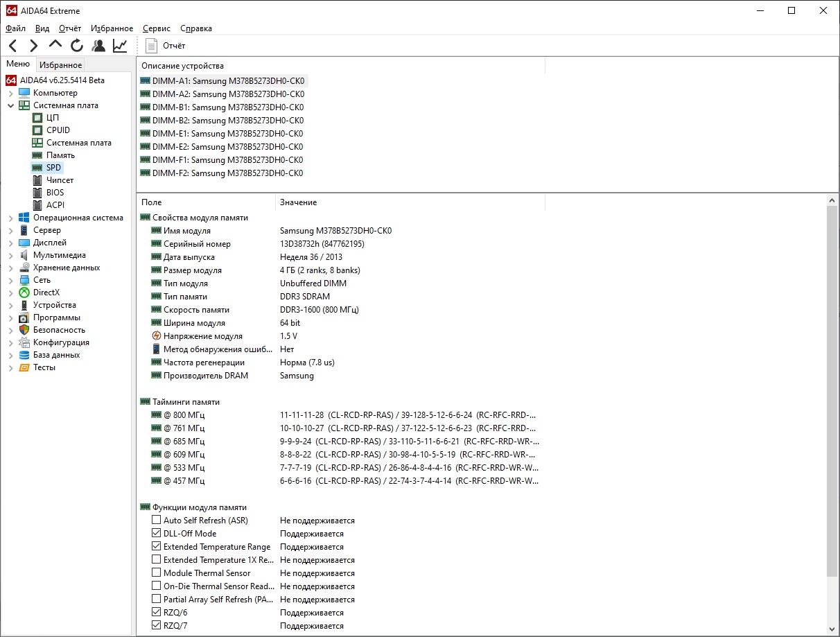Image resolution: width=840 pixels, height=637 pixels.
Task: Expand the Операционная система node
Action: [x=10, y=218]
